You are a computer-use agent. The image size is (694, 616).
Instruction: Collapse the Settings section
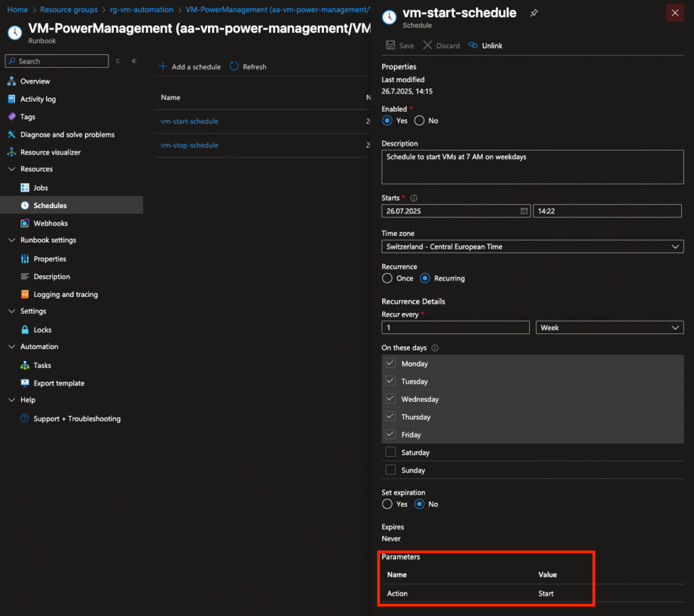point(12,311)
